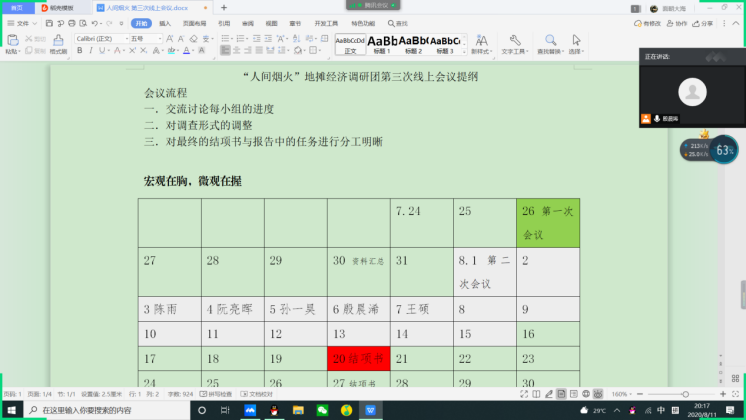The width and height of the screenshot is (746, 420).
Task: Switch to the Page Layout (页面布局) tab
Action: point(194,22)
